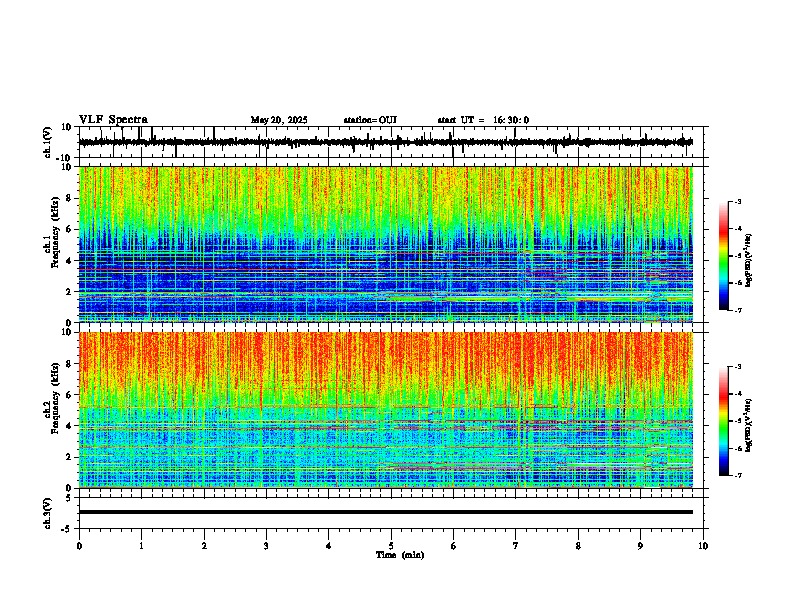Select the date 'May 20, 2025'
The height and width of the screenshot is (612, 792).
coord(279,120)
